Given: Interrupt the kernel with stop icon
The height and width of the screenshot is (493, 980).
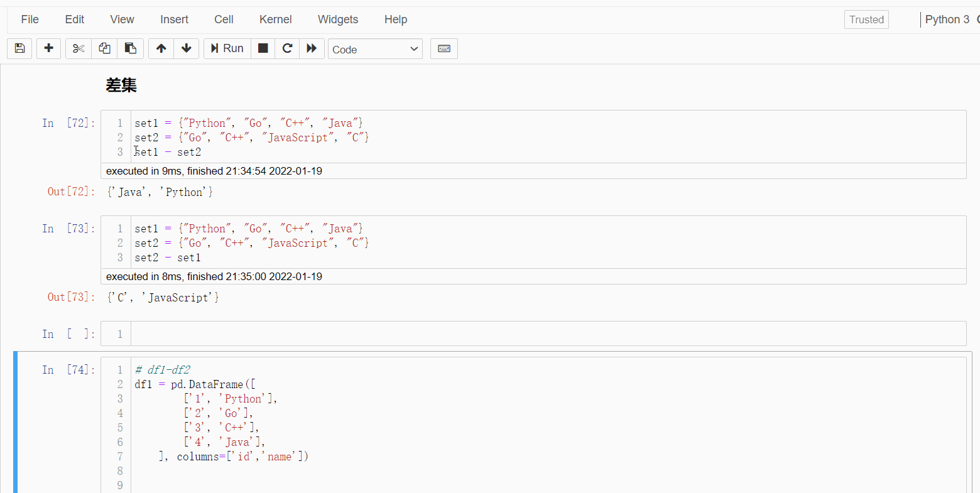Looking at the screenshot, I should tap(263, 48).
